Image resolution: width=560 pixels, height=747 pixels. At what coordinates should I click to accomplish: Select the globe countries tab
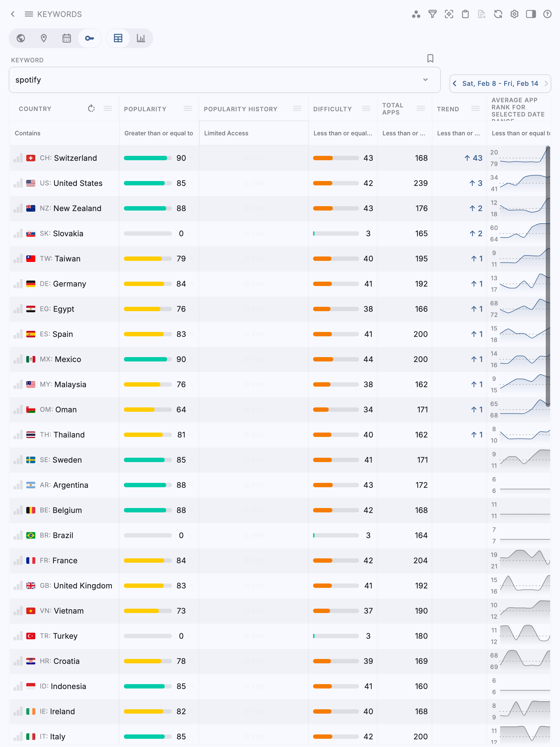click(21, 38)
